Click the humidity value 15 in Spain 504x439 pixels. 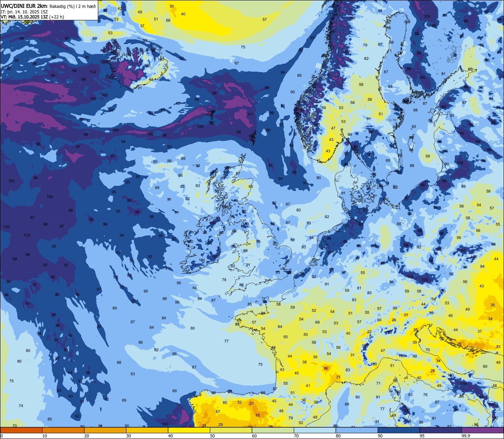pos(258,415)
